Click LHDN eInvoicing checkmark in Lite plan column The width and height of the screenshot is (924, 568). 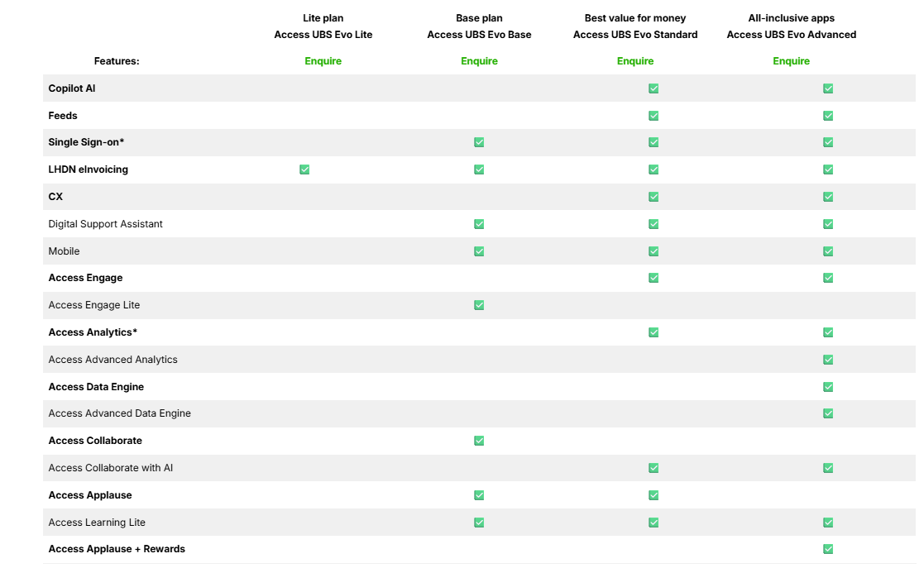click(x=304, y=169)
